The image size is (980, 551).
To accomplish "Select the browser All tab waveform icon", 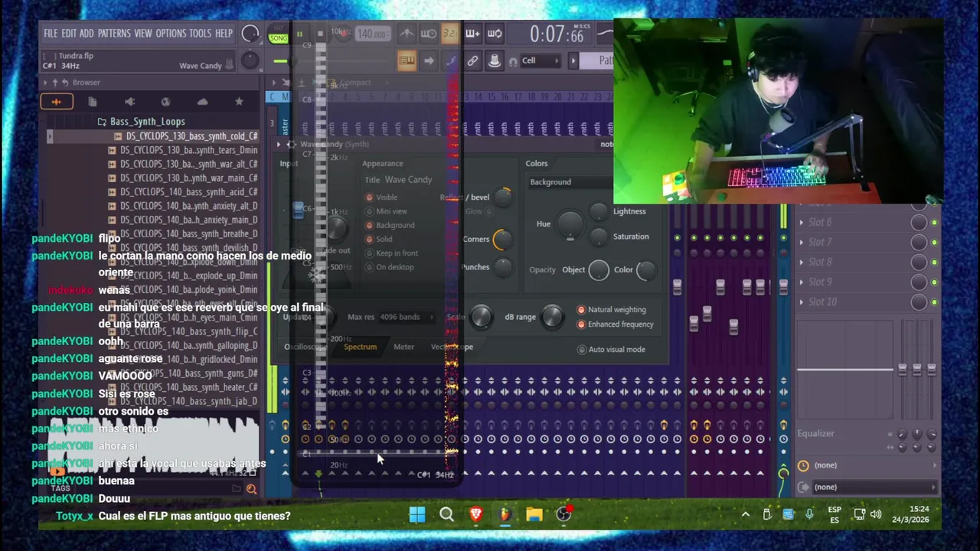I will [56, 101].
